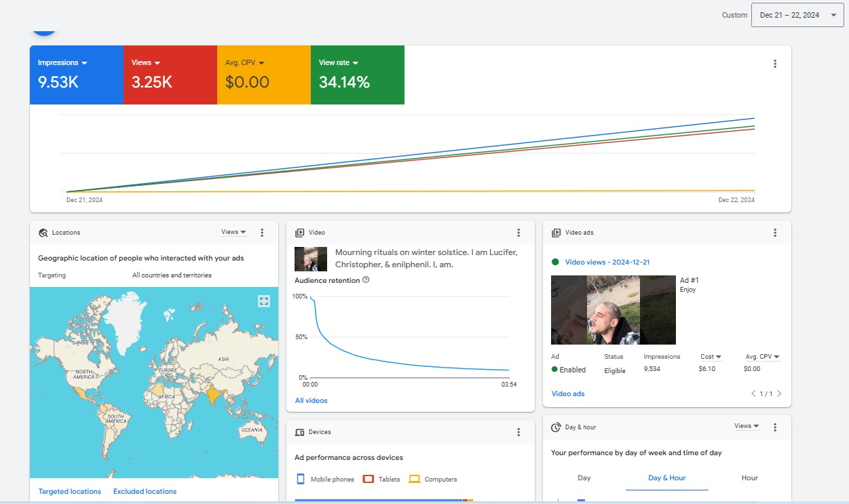The width and height of the screenshot is (849, 504).
Task: Switch to the Day tab
Action: tap(584, 478)
